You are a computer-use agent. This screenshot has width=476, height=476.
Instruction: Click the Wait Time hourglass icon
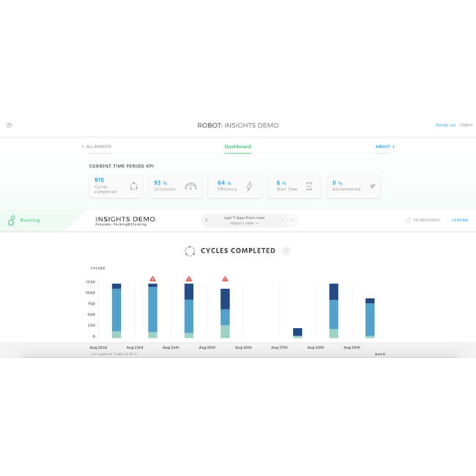pos(309,186)
